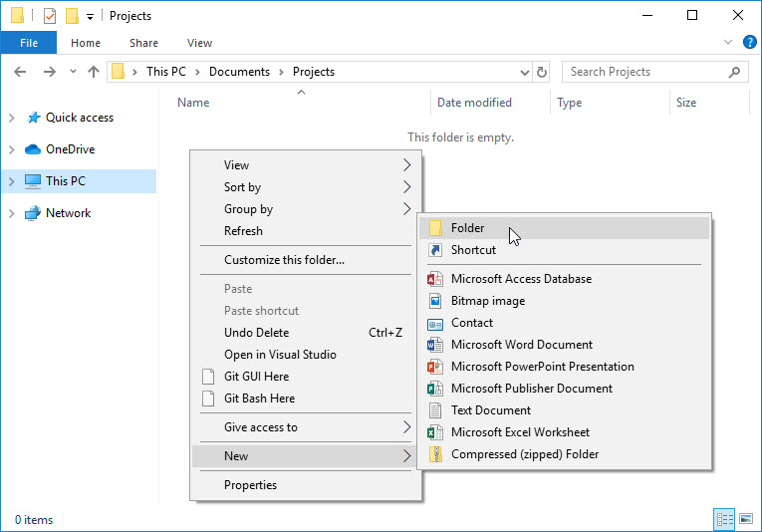The image size is (762, 532).
Task: Select OneDrive in the navigation pane
Action: click(x=70, y=149)
